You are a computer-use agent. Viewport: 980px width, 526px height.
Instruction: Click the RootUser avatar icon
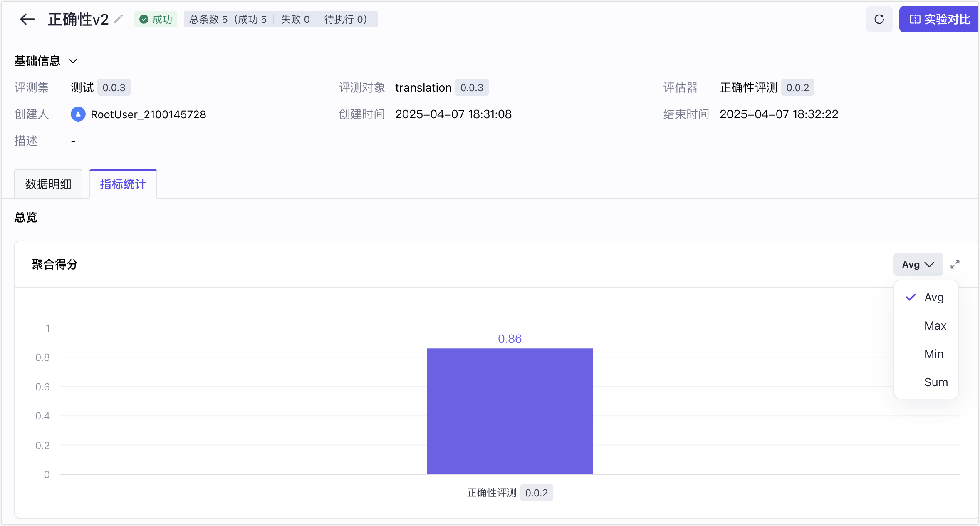tap(78, 114)
